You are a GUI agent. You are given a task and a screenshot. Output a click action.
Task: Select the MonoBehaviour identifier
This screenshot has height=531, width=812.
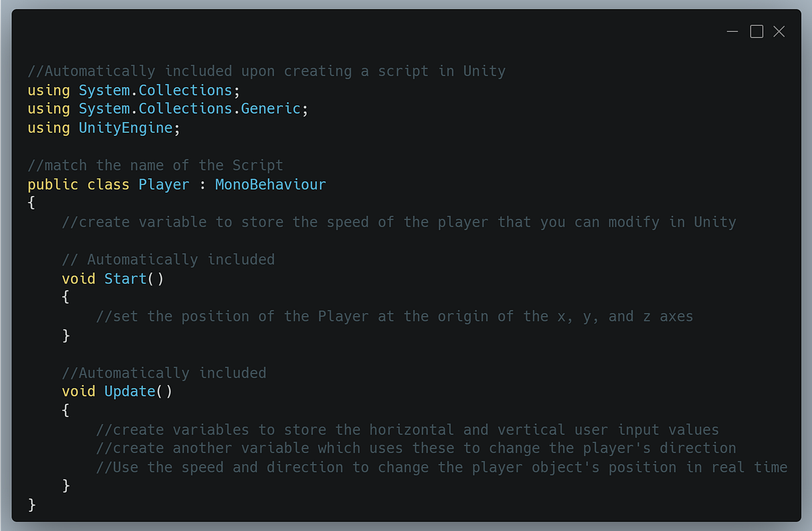click(x=270, y=184)
